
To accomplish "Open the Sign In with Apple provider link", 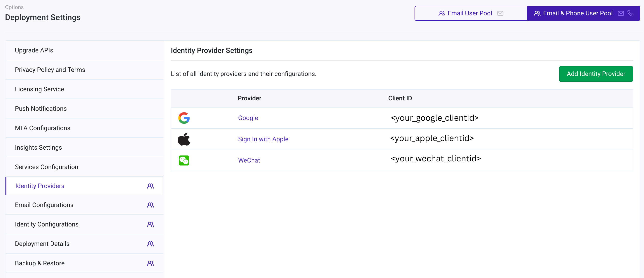I will coord(263,139).
